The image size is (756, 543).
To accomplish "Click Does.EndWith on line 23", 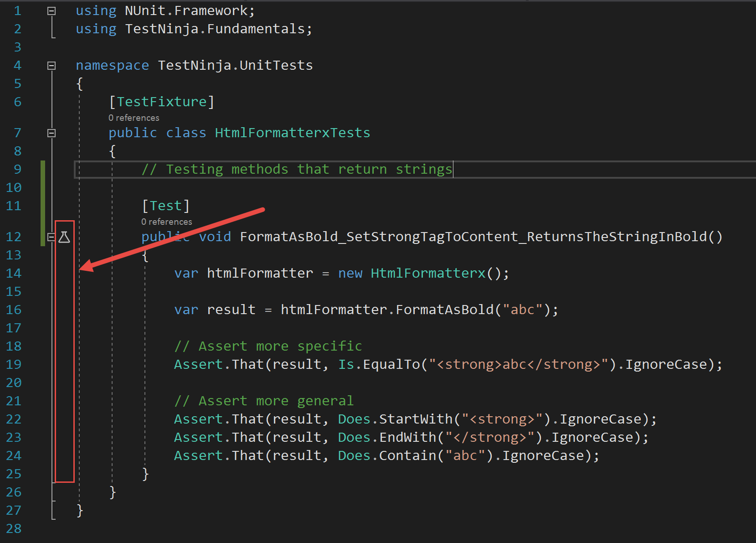I will pyautogui.click(x=387, y=437).
